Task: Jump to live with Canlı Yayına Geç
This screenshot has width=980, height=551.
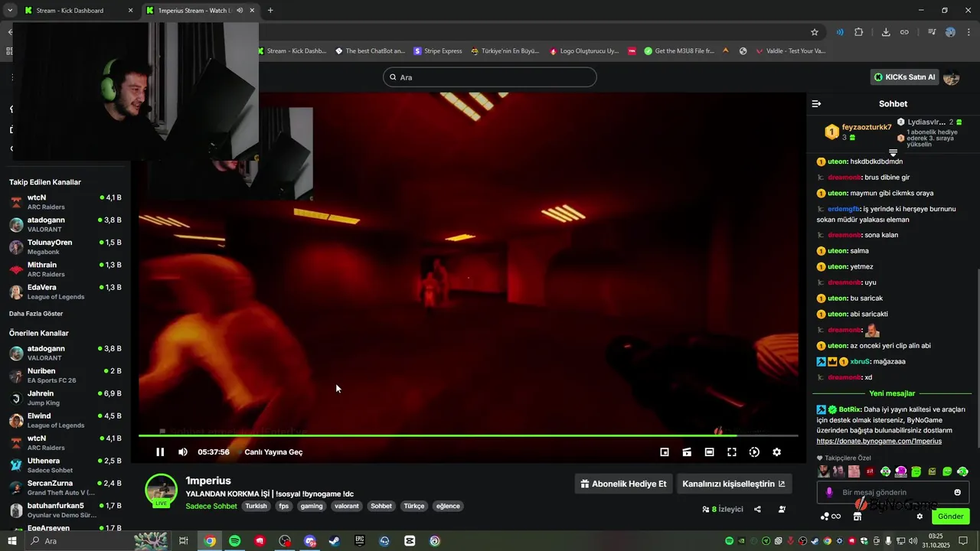Action: pos(273,452)
